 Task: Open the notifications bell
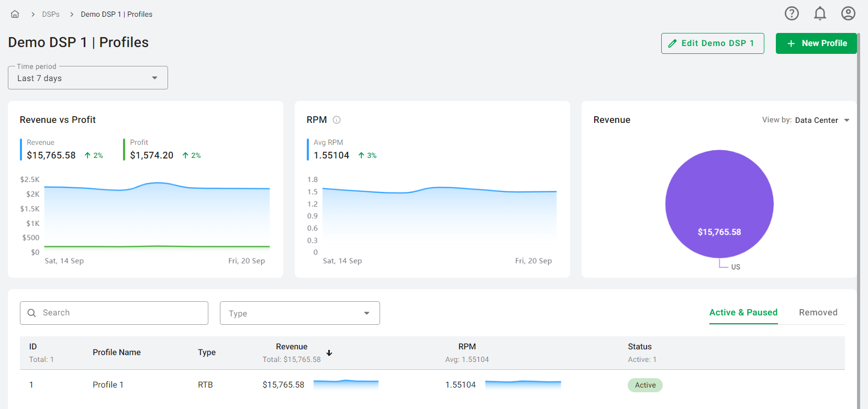click(820, 14)
